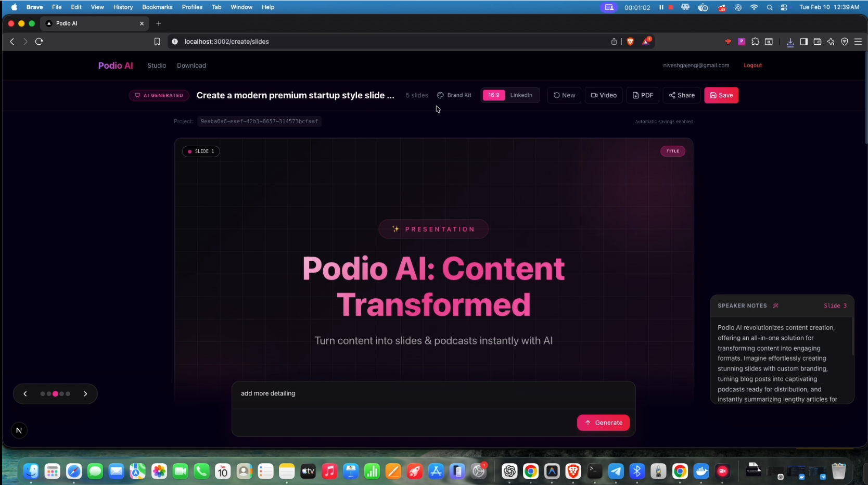This screenshot has height=485, width=868.
Task: Click the address bar URL
Action: pos(226,42)
